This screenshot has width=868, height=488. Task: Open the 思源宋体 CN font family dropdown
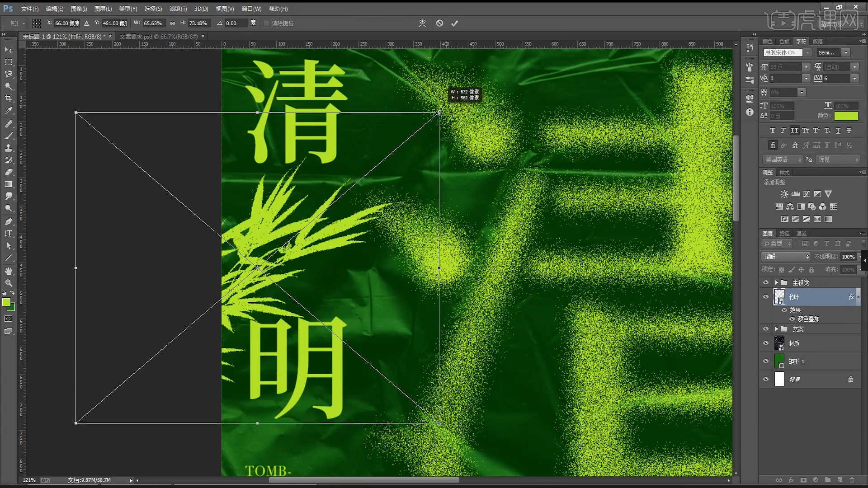pos(807,53)
